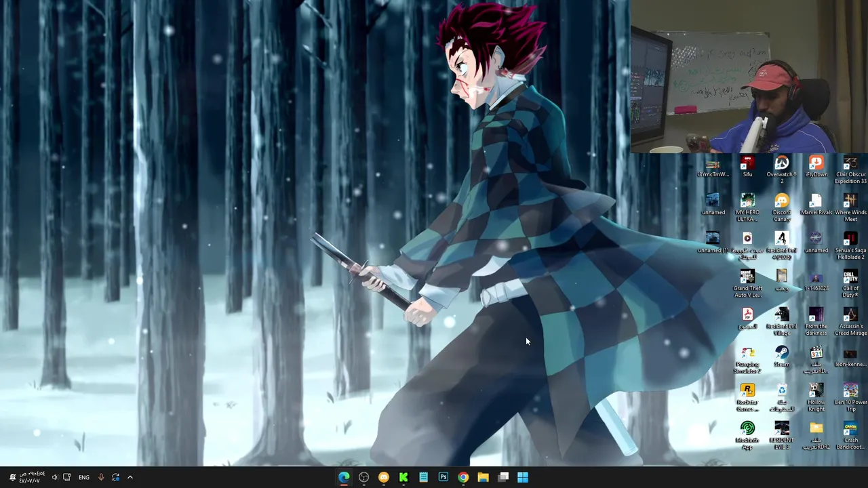Open the Discord Canary desktop shortcut
This screenshot has height=488, width=868.
click(x=782, y=207)
